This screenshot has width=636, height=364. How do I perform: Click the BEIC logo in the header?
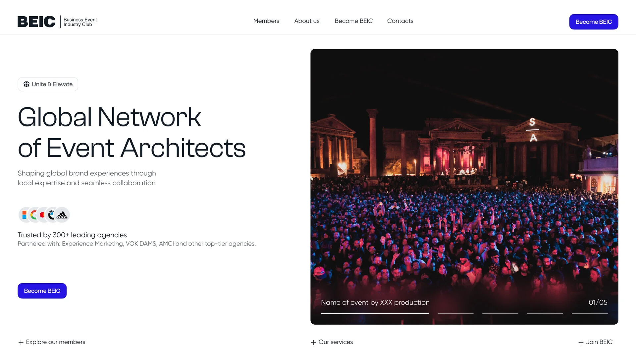pyautogui.click(x=36, y=22)
